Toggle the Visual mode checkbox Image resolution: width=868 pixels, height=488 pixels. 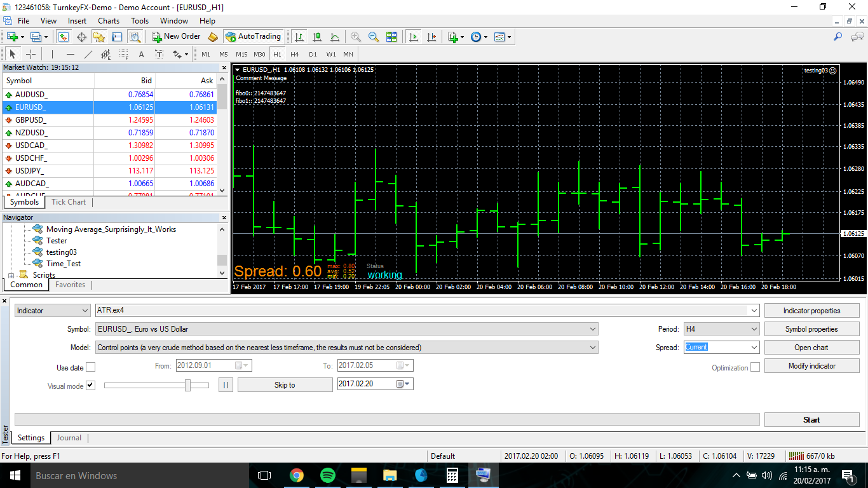tap(91, 385)
